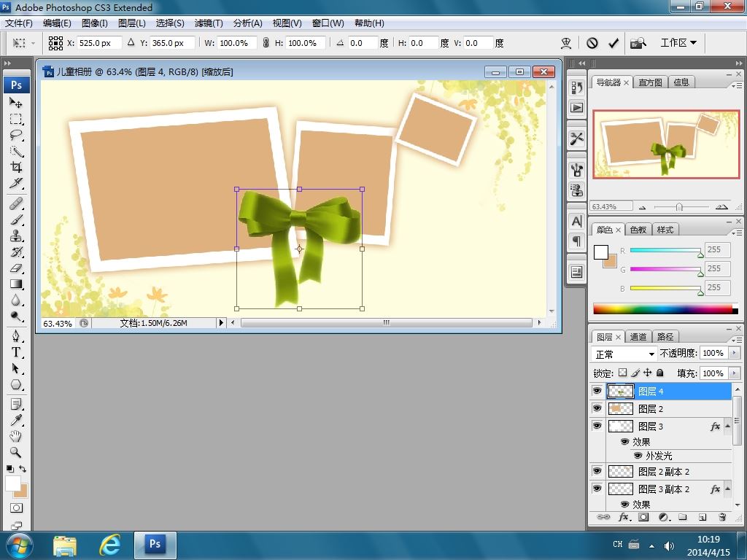The width and height of the screenshot is (747, 560).
Task: Toggle visibility of 图层 2
Action: click(x=597, y=409)
